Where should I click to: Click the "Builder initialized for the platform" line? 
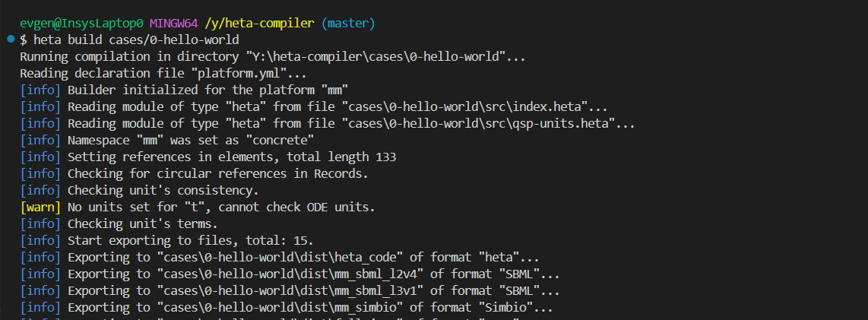tap(184, 90)
